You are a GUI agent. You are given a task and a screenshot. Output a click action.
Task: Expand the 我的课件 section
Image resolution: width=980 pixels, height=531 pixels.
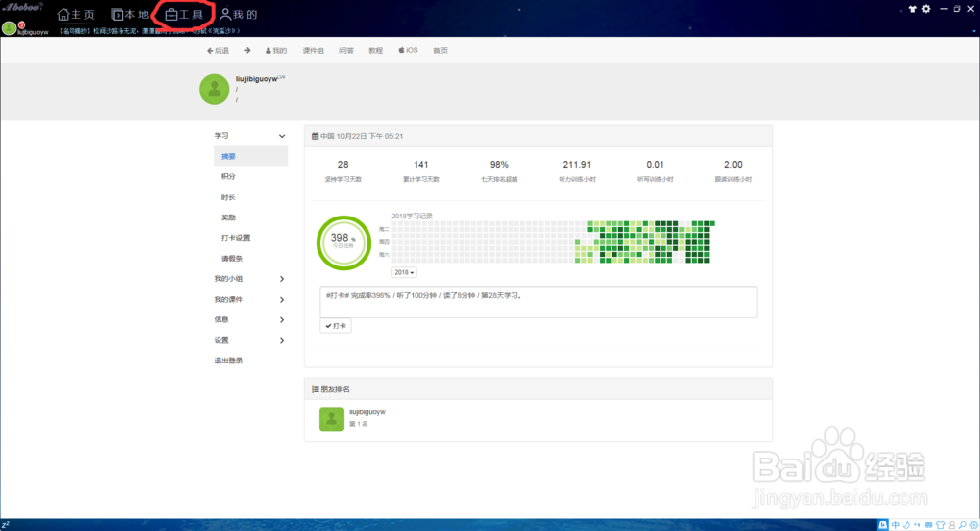tap(250, 299)
